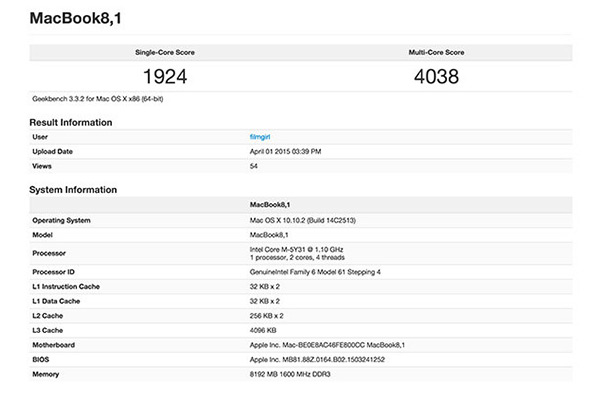Select the Motherboard value text
This screenshot has height=400, width=600.
point(329,342)
